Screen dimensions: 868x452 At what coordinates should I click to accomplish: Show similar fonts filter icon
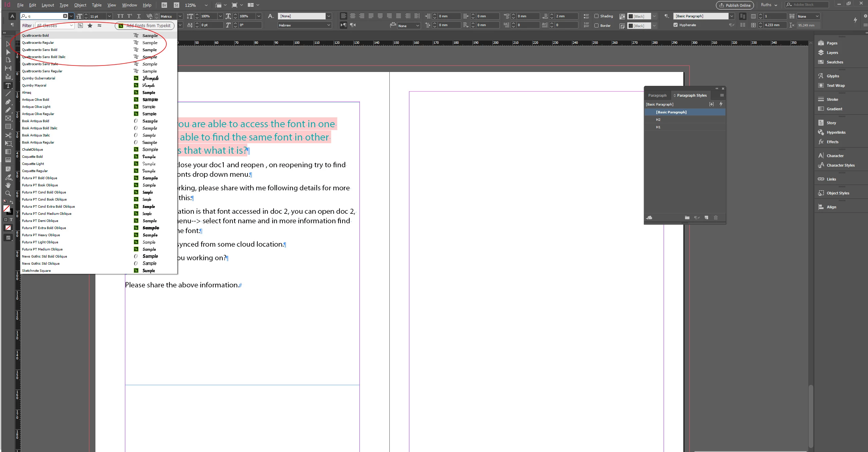99,26
